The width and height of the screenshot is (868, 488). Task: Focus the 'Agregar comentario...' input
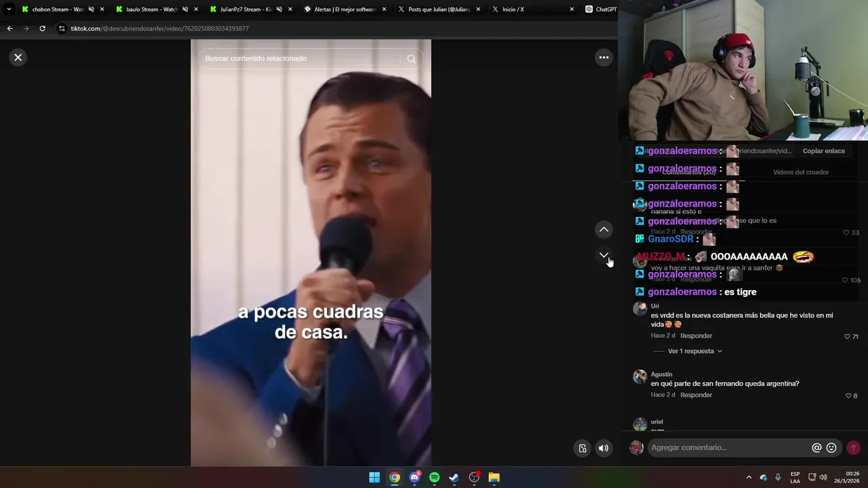click(x=729, y=447)
